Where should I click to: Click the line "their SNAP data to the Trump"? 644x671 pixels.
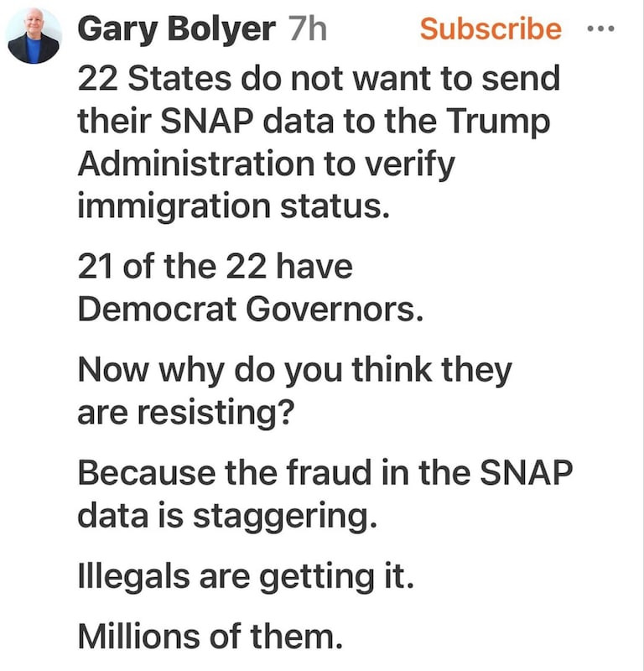coord(314,122)
